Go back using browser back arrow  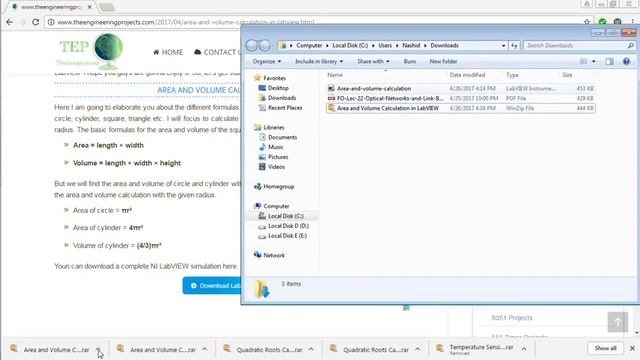[9, 22]
